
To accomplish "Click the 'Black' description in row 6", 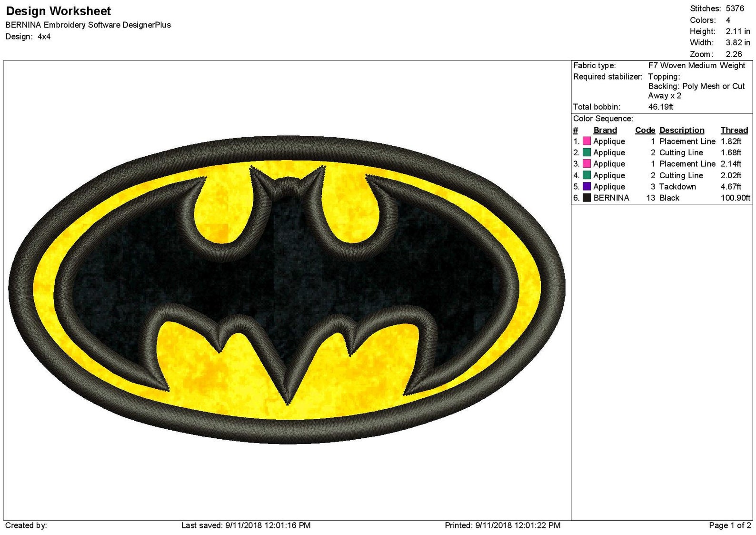I will [669, 198].
